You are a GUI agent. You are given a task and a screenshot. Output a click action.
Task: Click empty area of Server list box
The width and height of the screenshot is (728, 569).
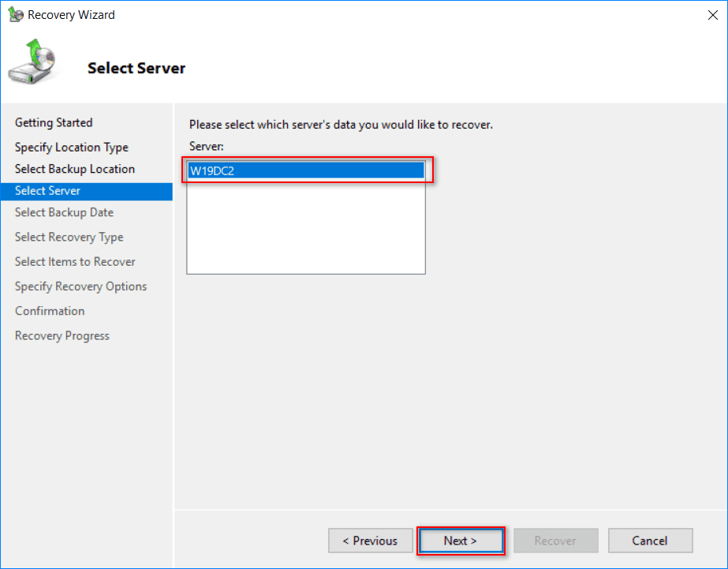click(x=305, y=229)
